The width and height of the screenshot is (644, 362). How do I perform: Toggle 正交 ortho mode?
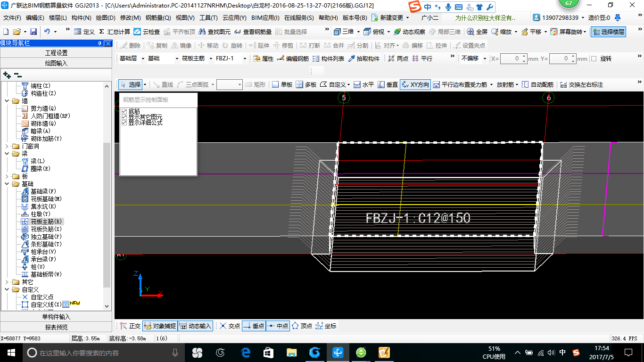pos(130,326)
